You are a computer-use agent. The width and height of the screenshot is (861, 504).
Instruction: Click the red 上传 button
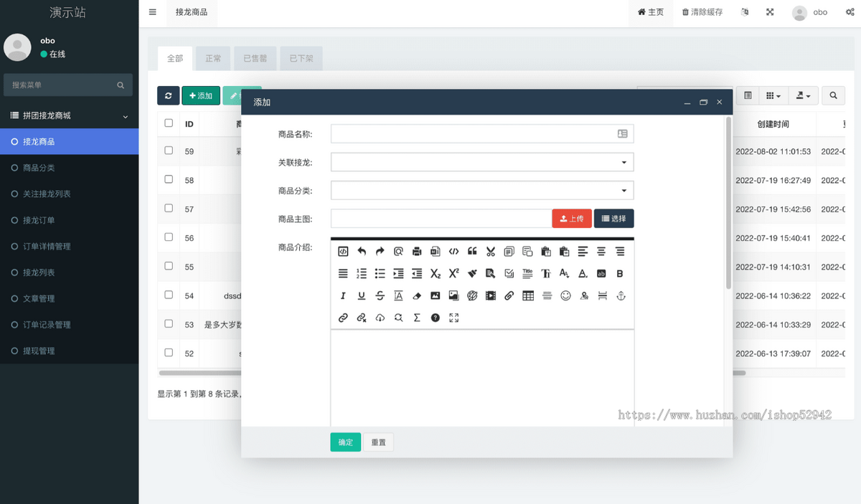click(x=572, y=219)
